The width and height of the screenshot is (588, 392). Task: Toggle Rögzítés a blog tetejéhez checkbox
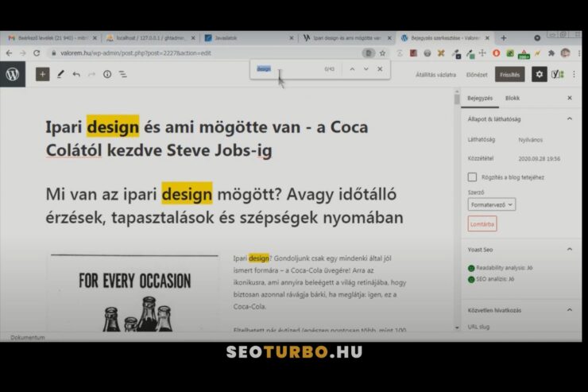pos(472,177)
